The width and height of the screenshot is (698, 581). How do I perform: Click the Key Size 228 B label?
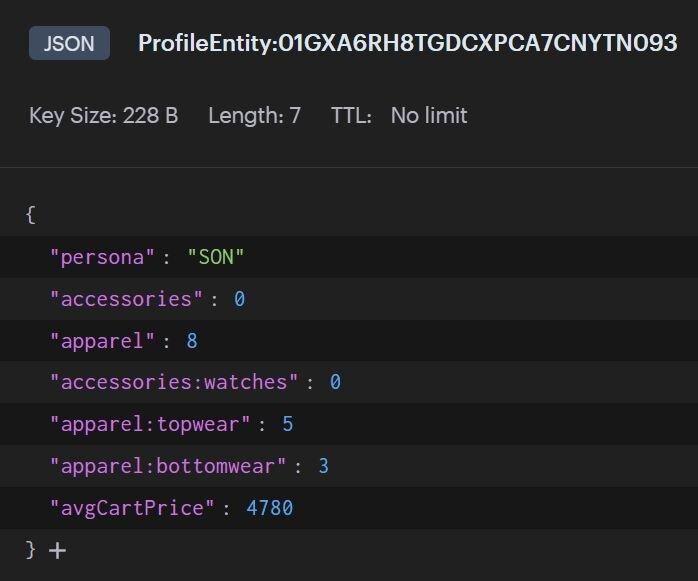[x=104, y=116]
